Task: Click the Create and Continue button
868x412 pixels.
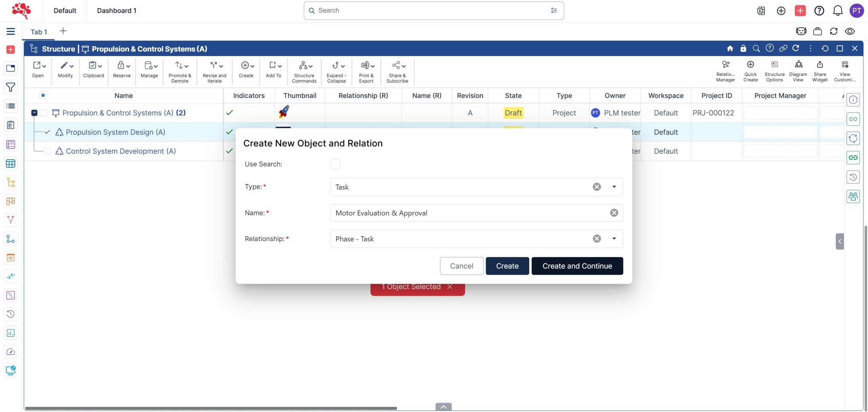Action: tap(577, 266)
